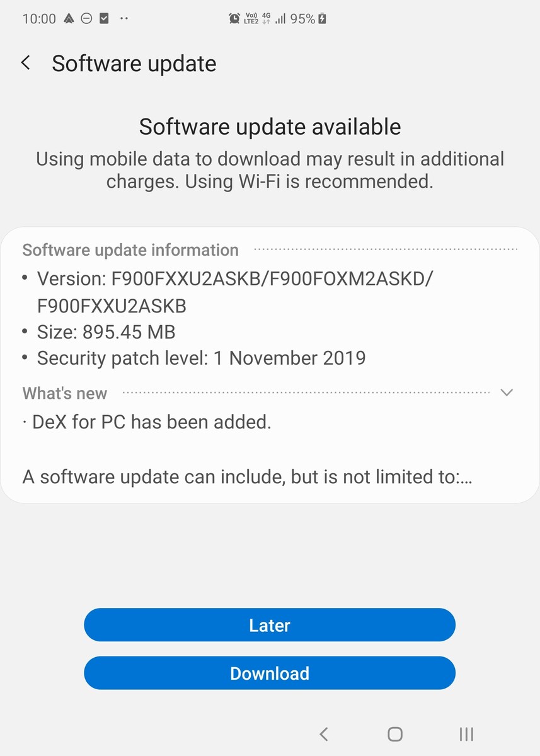Tap the battery 95% indicator
This screenshot has width=540, height=756.
point(308,19)
